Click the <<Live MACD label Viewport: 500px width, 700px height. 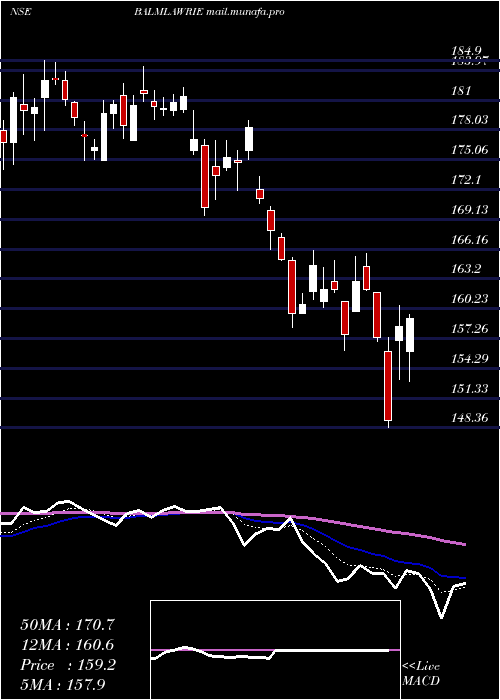(421, 674)
